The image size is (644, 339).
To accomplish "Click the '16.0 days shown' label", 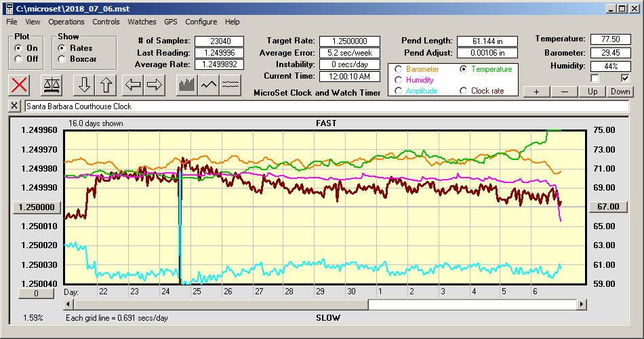I will (96, 123).
